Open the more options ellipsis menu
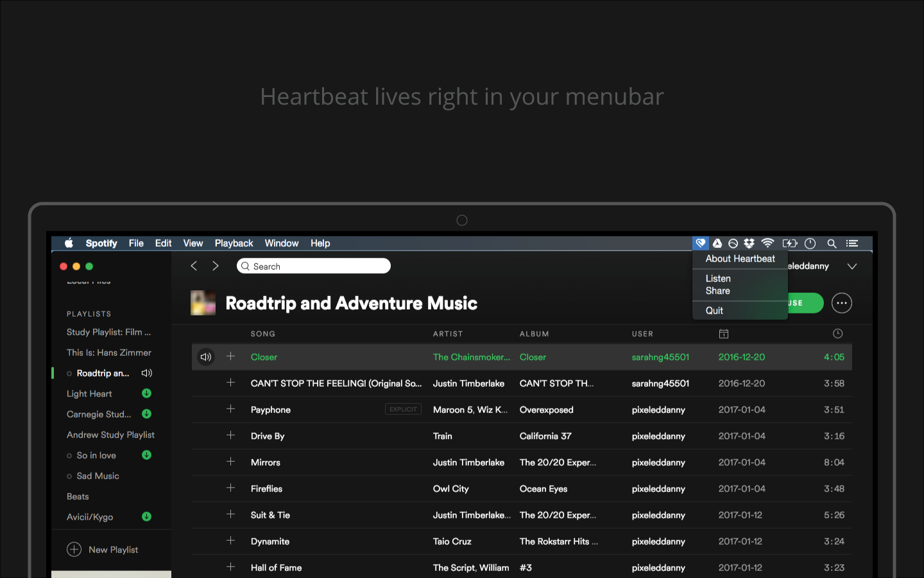Viewport: 924px width, 578px height. 841,302
